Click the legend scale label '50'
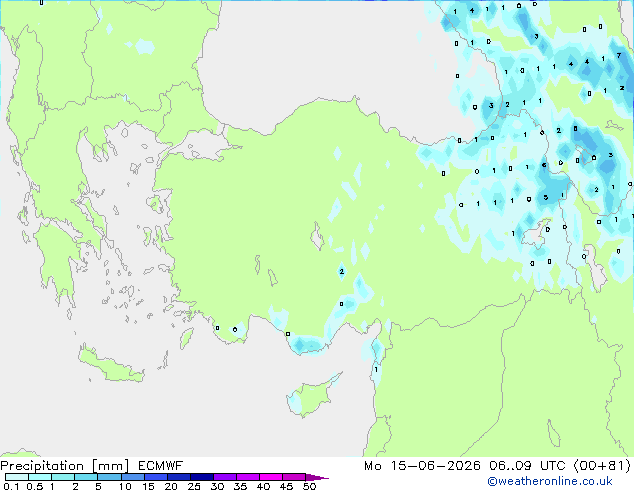This screenshot has width=634, height=490. (309, 486)
